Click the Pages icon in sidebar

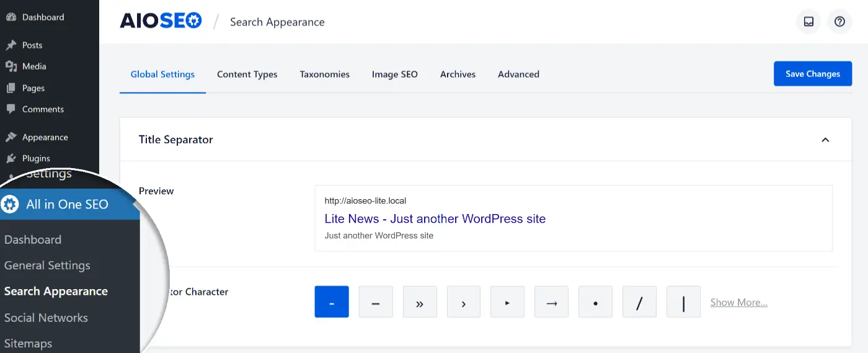click(11, 88)
